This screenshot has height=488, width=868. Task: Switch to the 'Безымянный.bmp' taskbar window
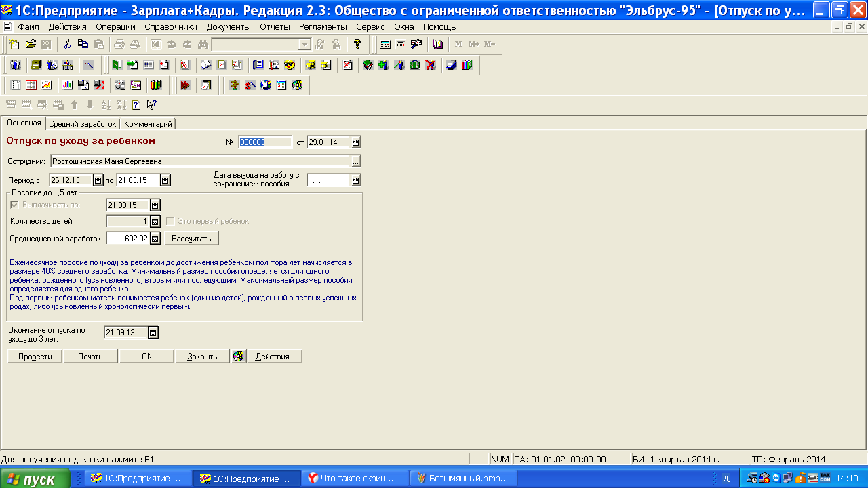click(x=465, y=479)
